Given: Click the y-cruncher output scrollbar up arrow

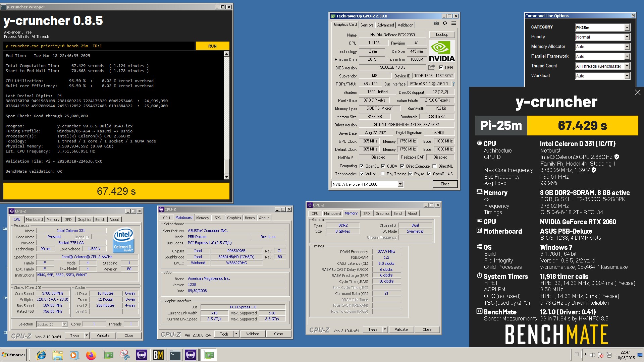Looking at the screenshot, I should 226,54.
